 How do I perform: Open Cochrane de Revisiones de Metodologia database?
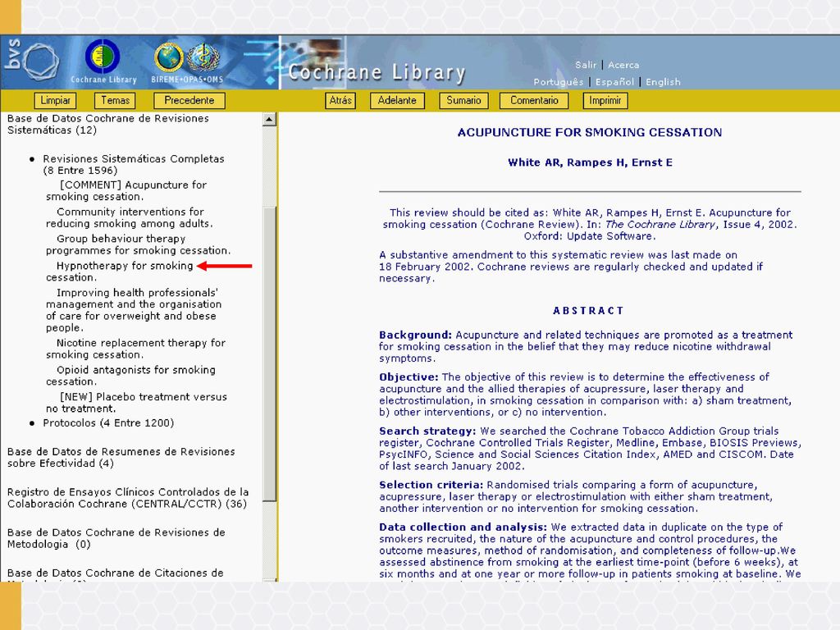point(116,538)
